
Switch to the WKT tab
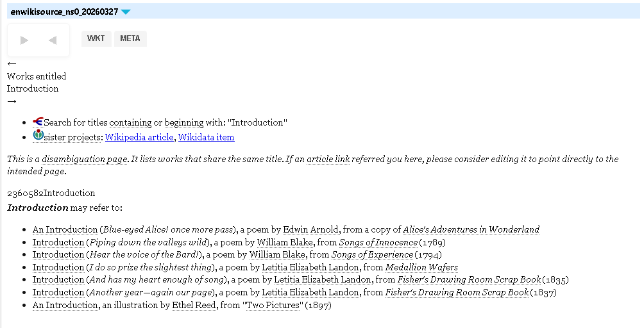click(x=96, y=38)
